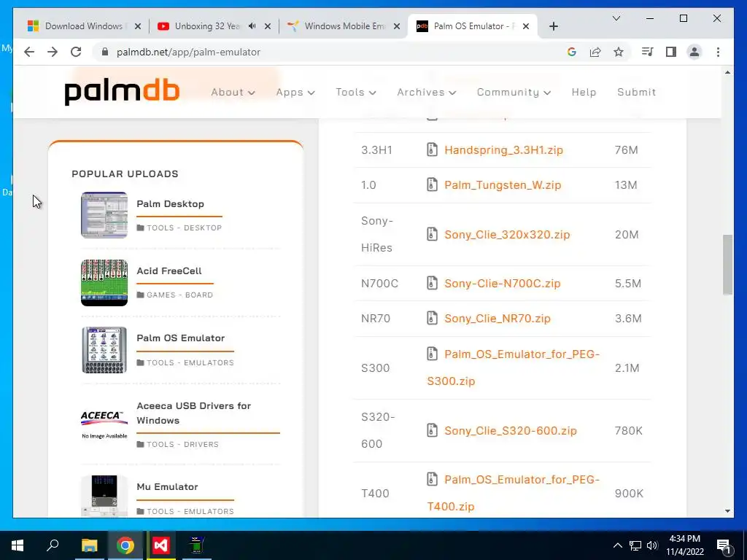This screenshot has width=747, height=560.
Task: Toggle the browser side panel
Action: pos(671,52)
